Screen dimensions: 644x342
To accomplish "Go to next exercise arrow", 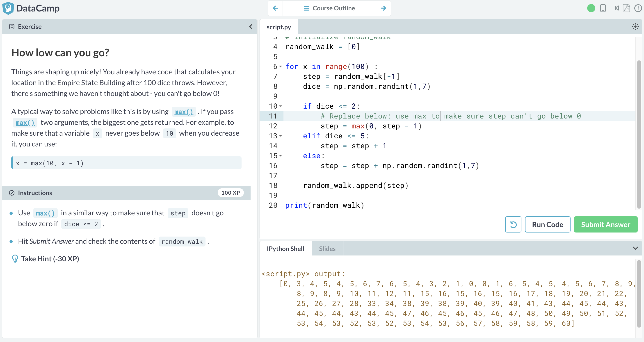I will 383,8.
